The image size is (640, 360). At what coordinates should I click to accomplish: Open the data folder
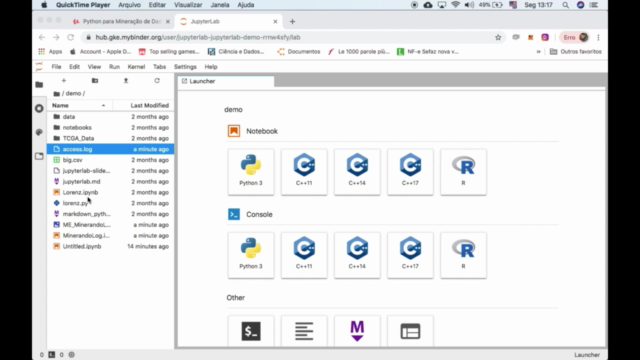(110, 117)
